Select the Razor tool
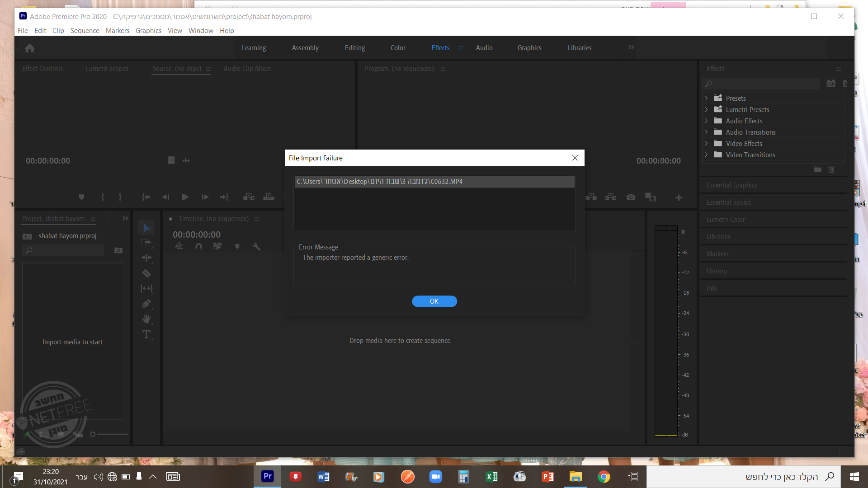Viewport: 868px width, 488px height. (x=146, y=273)
